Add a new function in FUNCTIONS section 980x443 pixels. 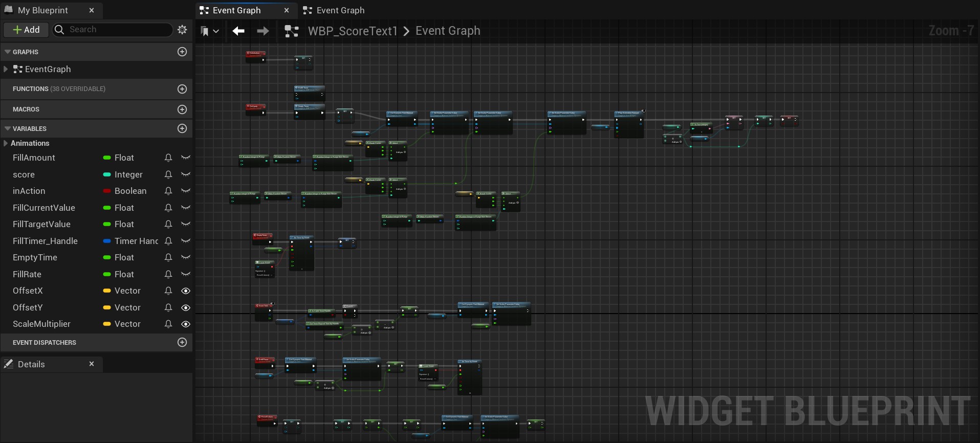[x=182, y=89]
